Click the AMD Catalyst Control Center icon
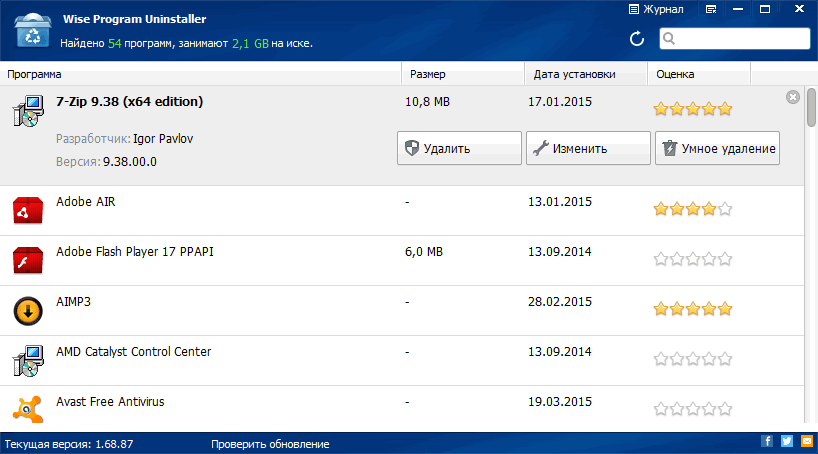Viewport: 818px width, 454px height. [28, 361]
